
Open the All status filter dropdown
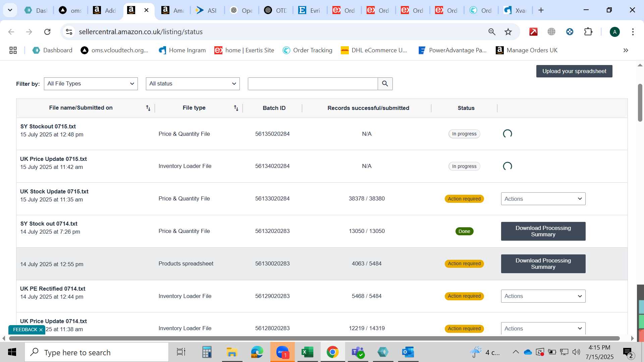click(193, 84)
